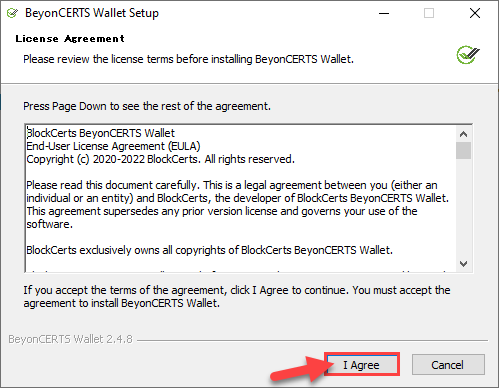Close the setup window
The image size is (499, 388).
[475, 13]
